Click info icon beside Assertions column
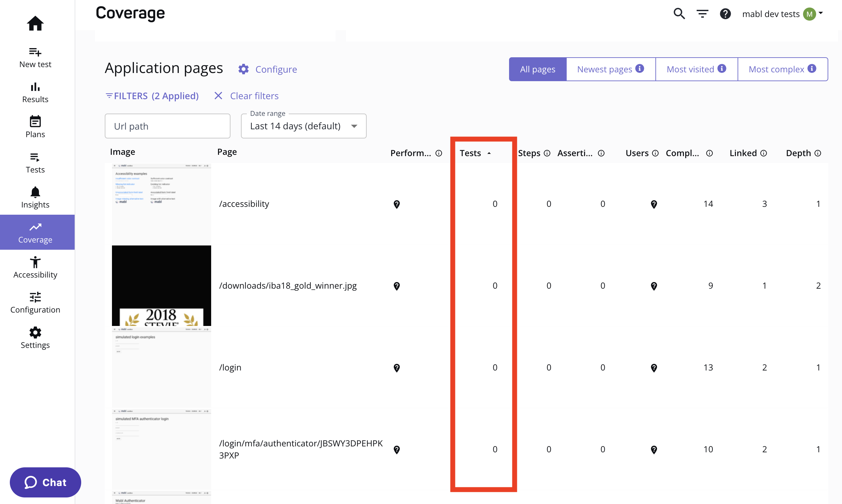Screen dimensions: 842x504 (601, 153)
